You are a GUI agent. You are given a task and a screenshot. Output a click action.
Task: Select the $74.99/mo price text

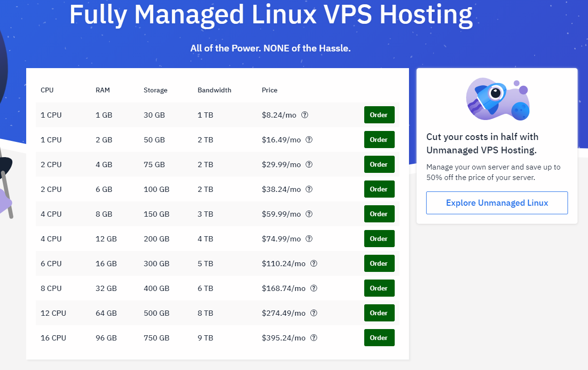pos(281,239)
